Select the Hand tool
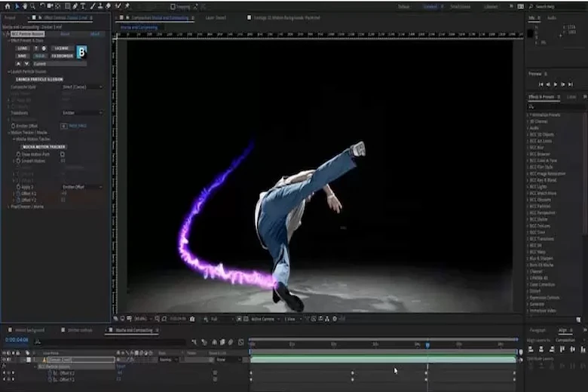This screenshot has height=392, width=588. coord(25,6)
